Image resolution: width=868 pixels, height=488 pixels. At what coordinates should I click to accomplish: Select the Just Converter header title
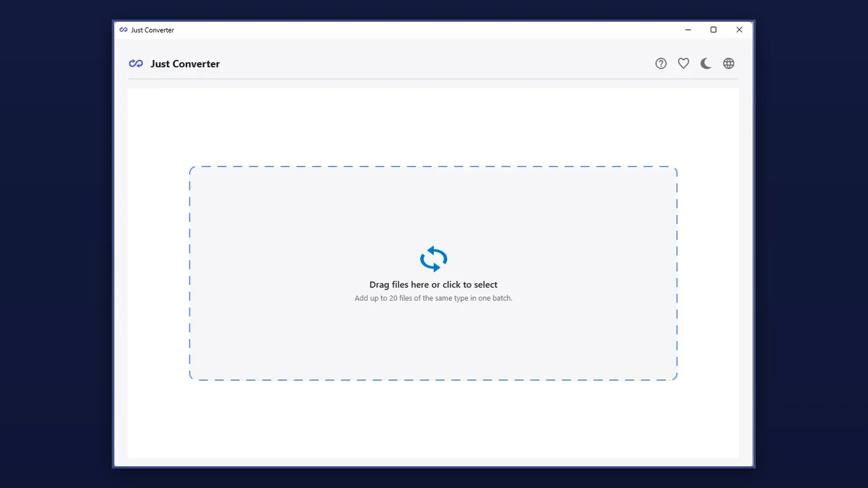click(186, 63)
